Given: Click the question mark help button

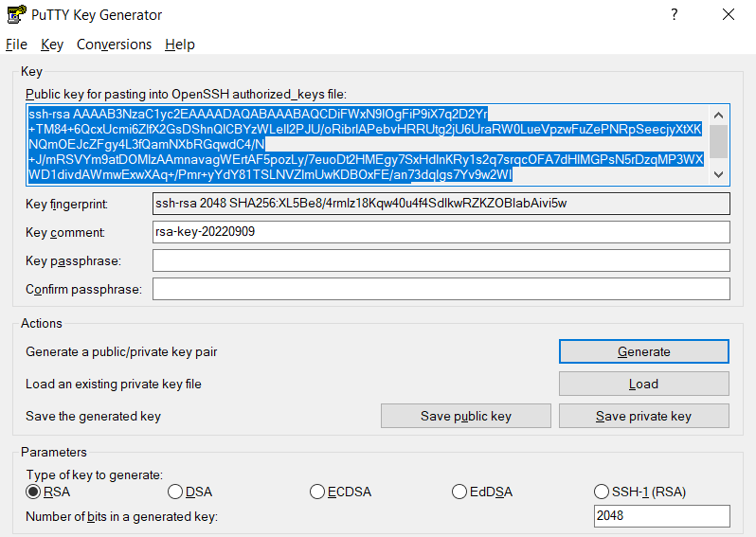Looking at the screenshot, I should click(674, 14).
